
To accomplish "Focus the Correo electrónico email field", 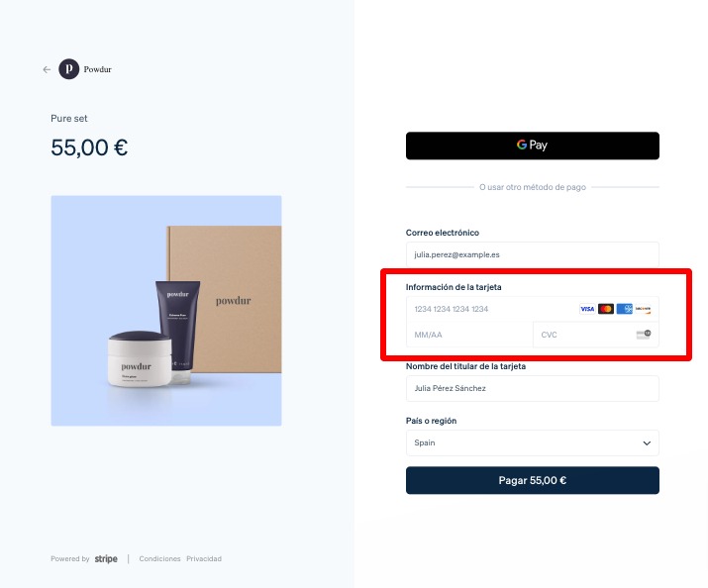I will click(533, 255).
